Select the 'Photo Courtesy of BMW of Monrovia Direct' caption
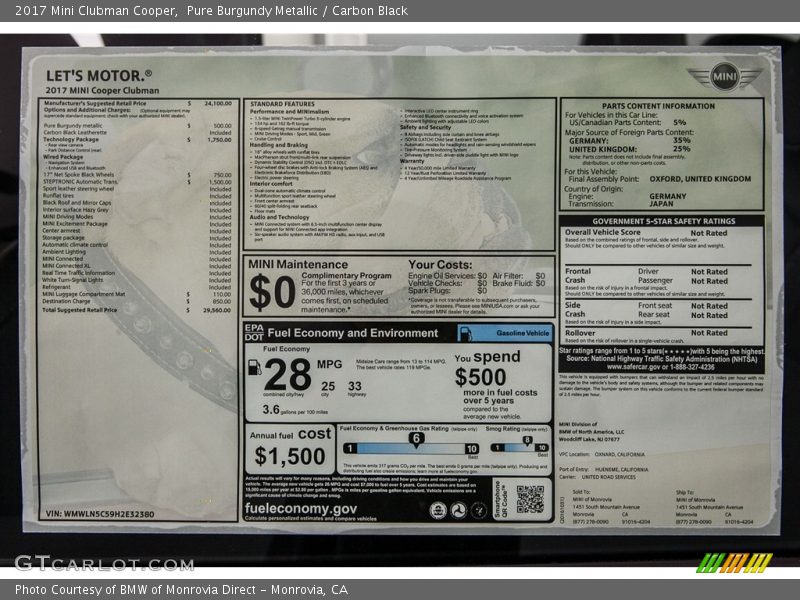 click(136, 589)
